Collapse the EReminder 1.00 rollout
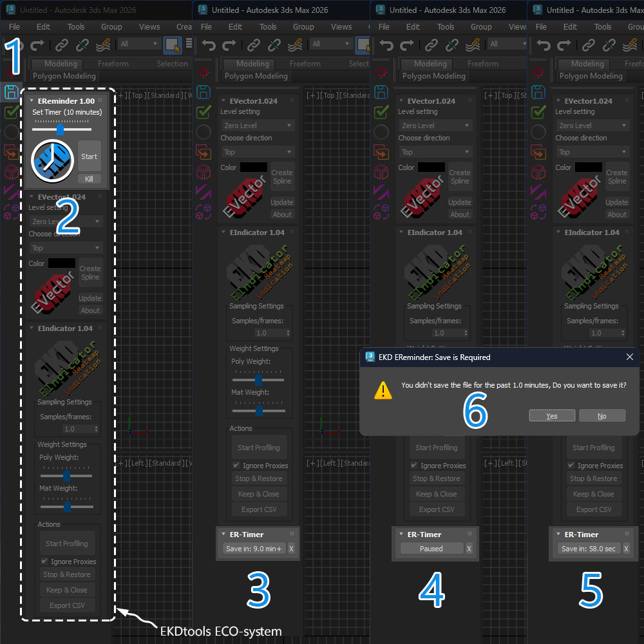644x644 pixels. click(32, 100)
